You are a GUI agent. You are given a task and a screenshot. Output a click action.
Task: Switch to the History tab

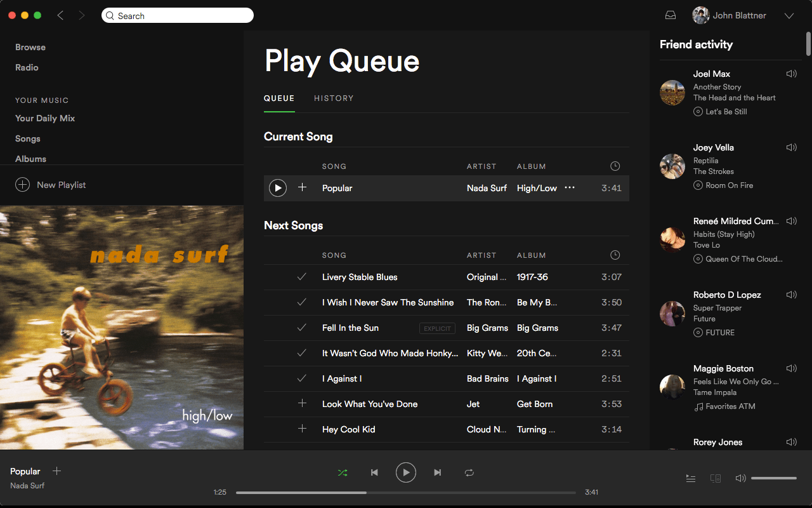point(334,98)
